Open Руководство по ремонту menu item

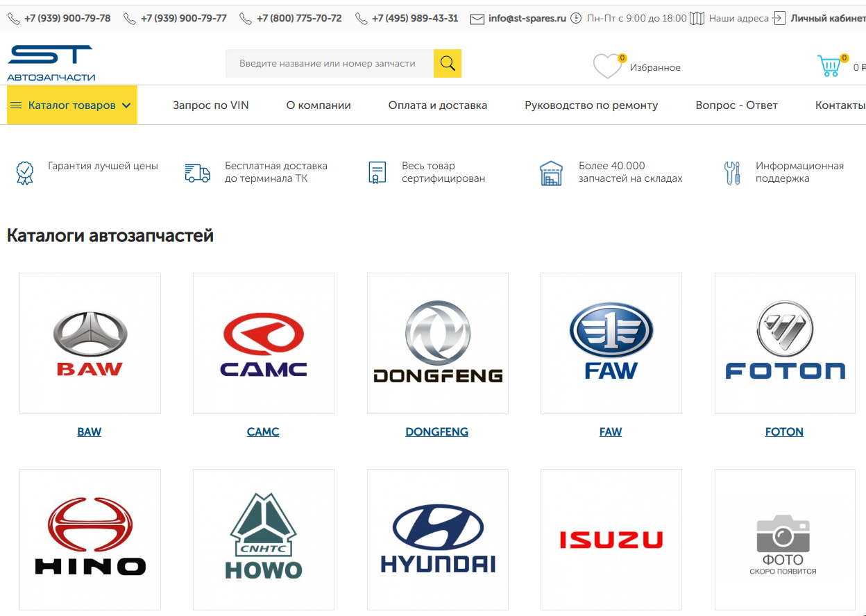pos(591,105)
